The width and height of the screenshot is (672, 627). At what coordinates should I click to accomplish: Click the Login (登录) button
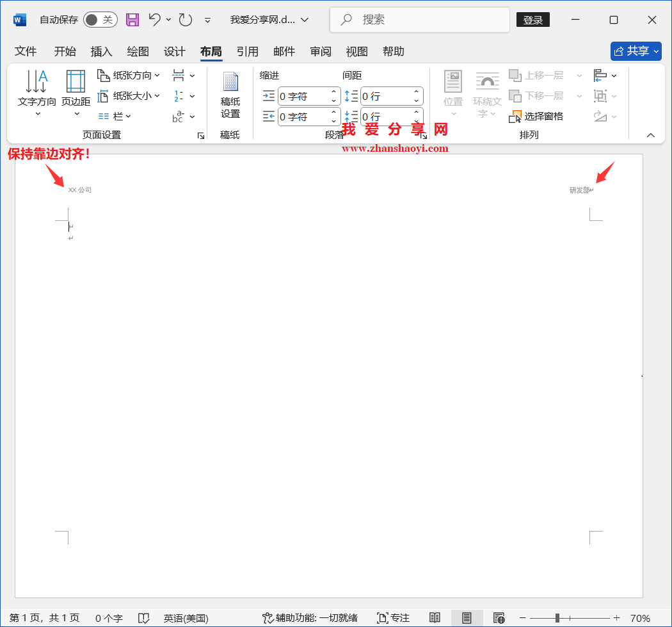[x=532, y=20]
